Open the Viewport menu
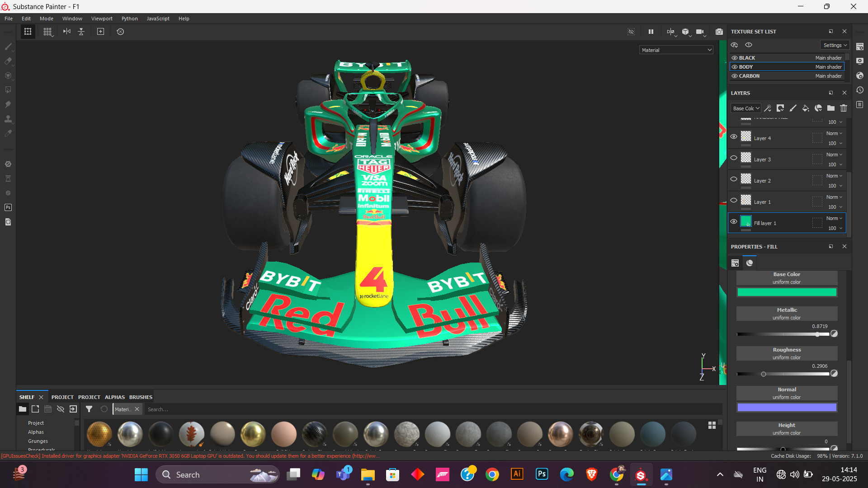The width and height of the screenshot is (868, 488). [102, 19]
